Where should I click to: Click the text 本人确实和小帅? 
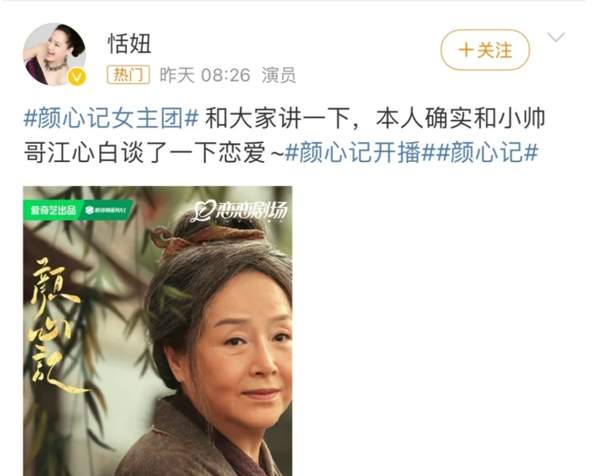[x=460, y=119]
